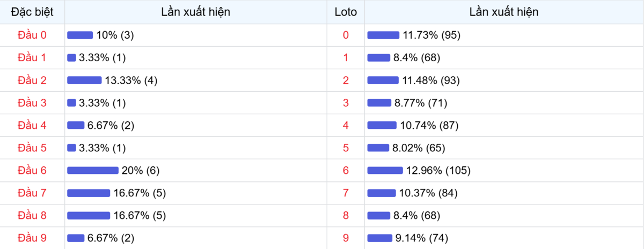This screenshot has width=644, height=249.
Task: Select the "Đầu 2" row label
Action: tap(32, 80)
